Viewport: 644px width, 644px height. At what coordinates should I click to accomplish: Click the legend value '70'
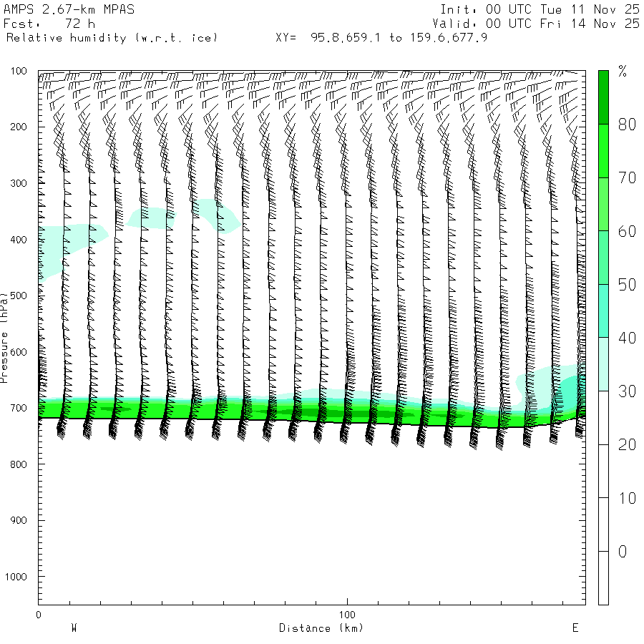click(x=628, y=178)
